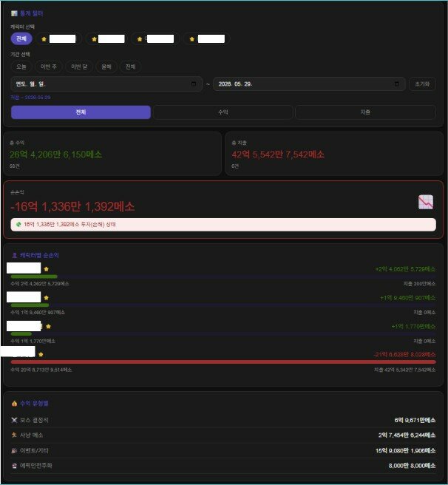Click progress bar above 수익 2억 4,262만 5,729메소
Viewport: 448px width, 485px height.
pos(223,277)
